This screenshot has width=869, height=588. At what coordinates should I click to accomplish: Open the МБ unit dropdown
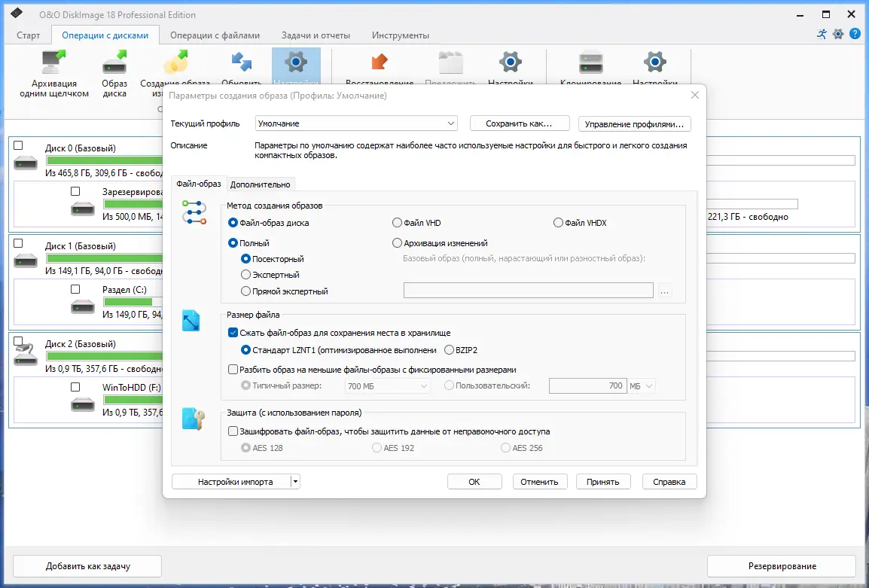tap(642, 385)
